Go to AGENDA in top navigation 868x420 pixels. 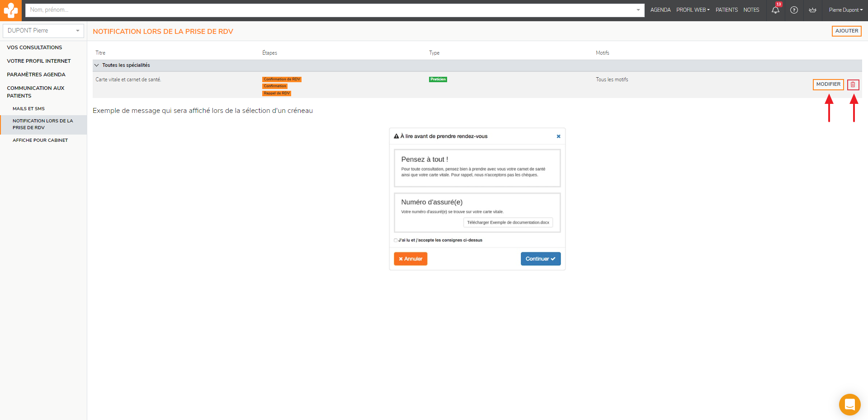(x=660, y=10)
